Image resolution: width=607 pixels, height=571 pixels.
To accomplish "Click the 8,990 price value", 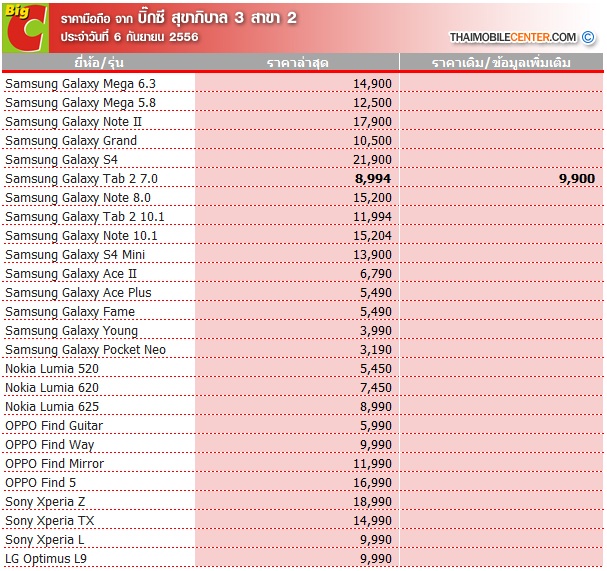I will point(376,406).
